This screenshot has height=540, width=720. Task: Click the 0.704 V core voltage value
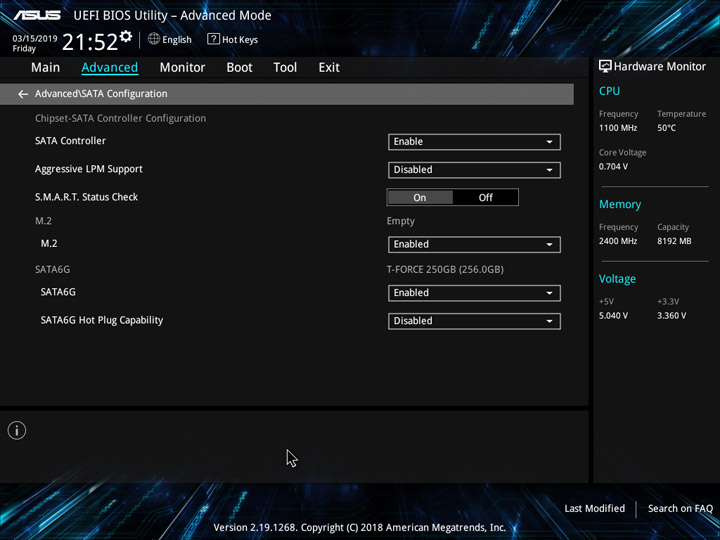pos(613,167)
